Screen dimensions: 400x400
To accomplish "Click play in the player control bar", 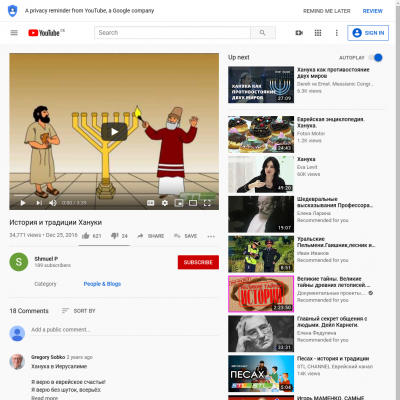I will tap(23, 203).
